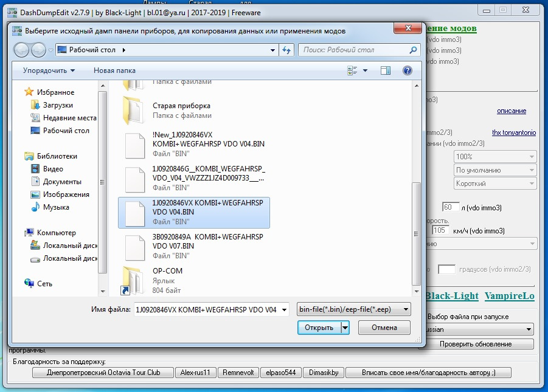Click the VampireLo link in DashDumpEdit

(509, 296)
